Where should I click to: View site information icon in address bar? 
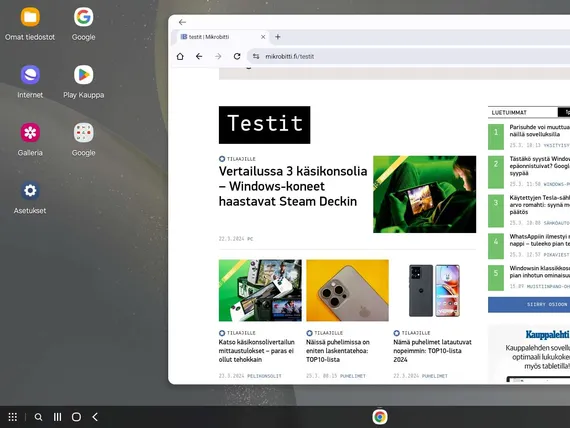pyautogui.click(x=256, y=56)
